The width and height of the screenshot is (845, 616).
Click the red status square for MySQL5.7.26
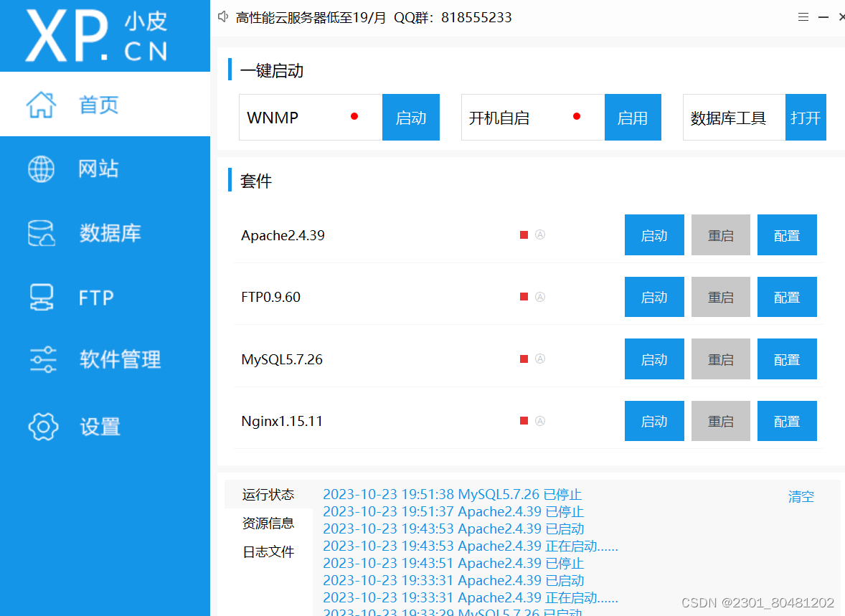click(524, 359)
